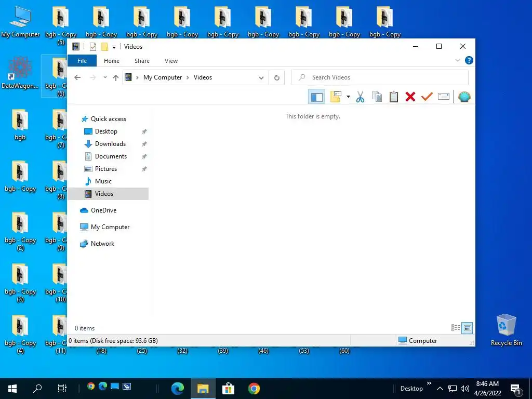Screen dimensions: 532x399
Task: Click My Computer in the address path
Action: (163, 77)
